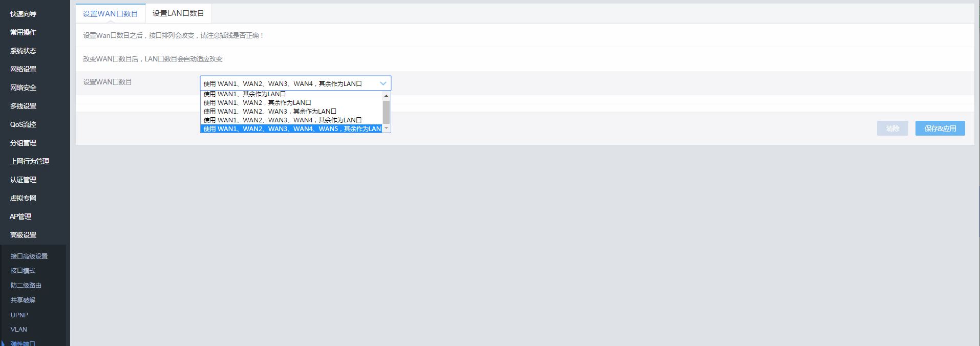Click the WAN dropdown chevron arrow
The height and width of the screenshot is (346, 980).
click(x=383, y=83)
